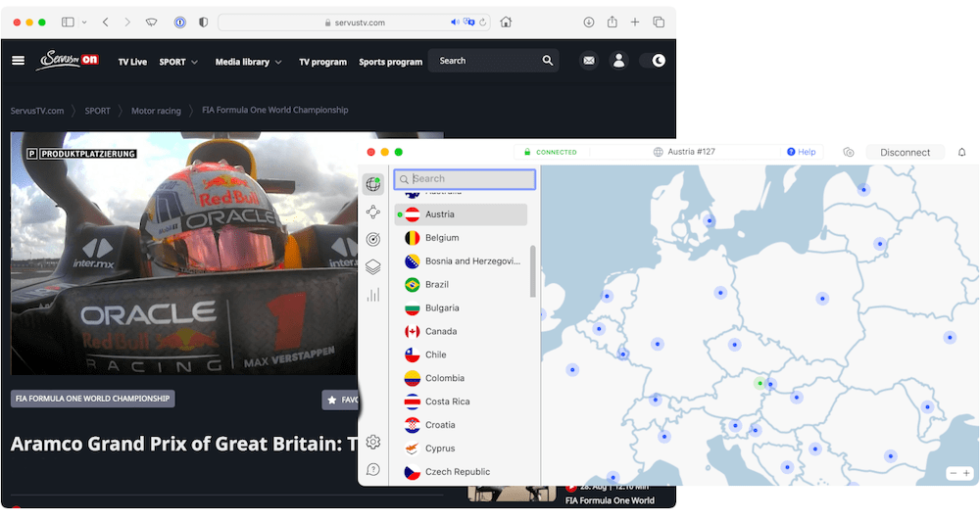Click the translate icon in address bar

(x=468, y=22)
